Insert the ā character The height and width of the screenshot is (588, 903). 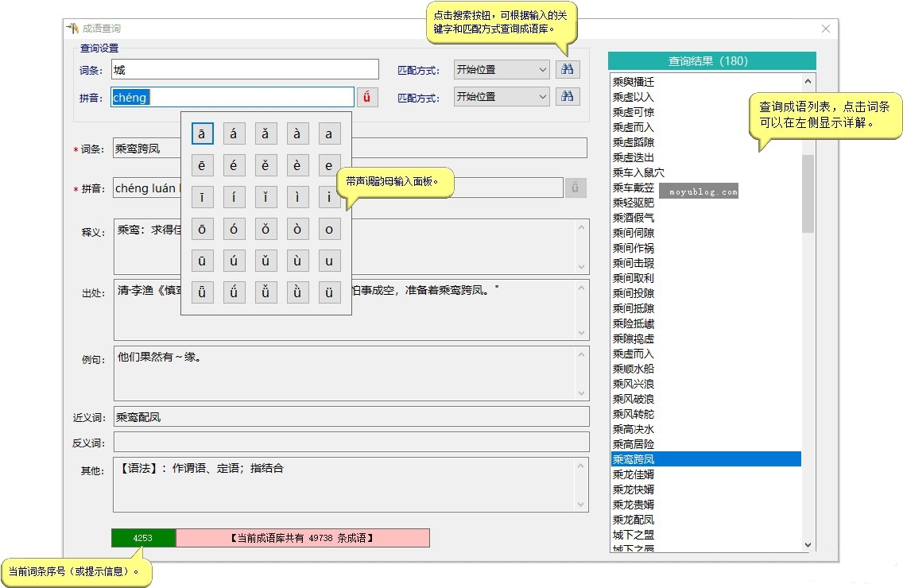click(x=202, y=133)
